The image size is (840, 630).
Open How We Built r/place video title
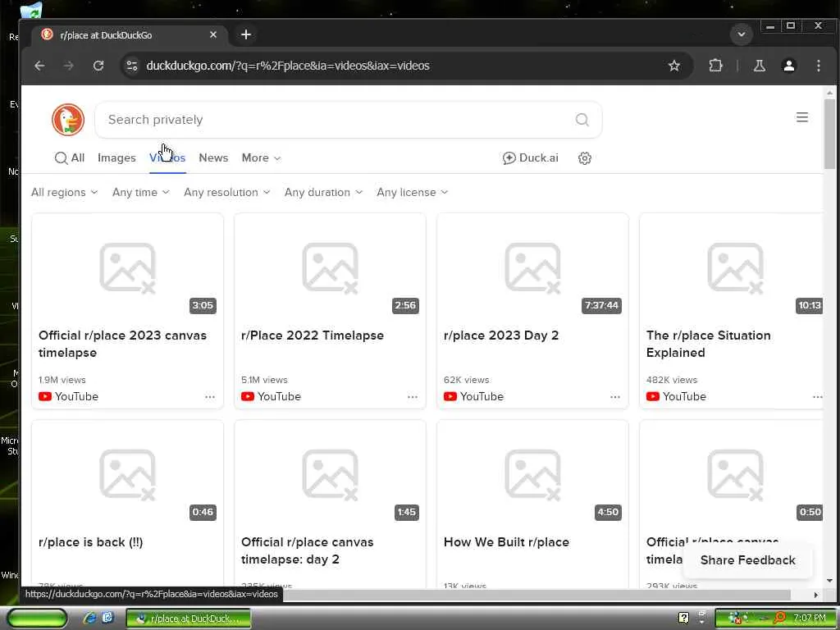506,542
